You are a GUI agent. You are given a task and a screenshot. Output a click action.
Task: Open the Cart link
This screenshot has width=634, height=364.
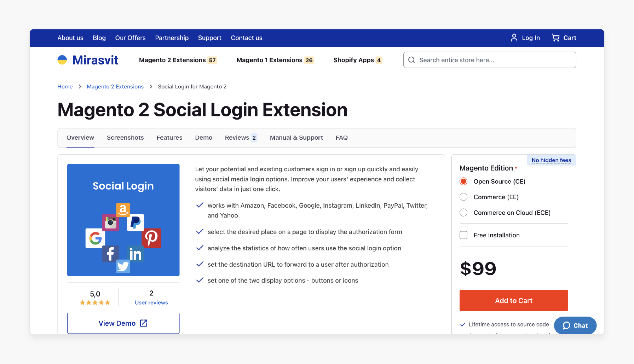[570, 38]
